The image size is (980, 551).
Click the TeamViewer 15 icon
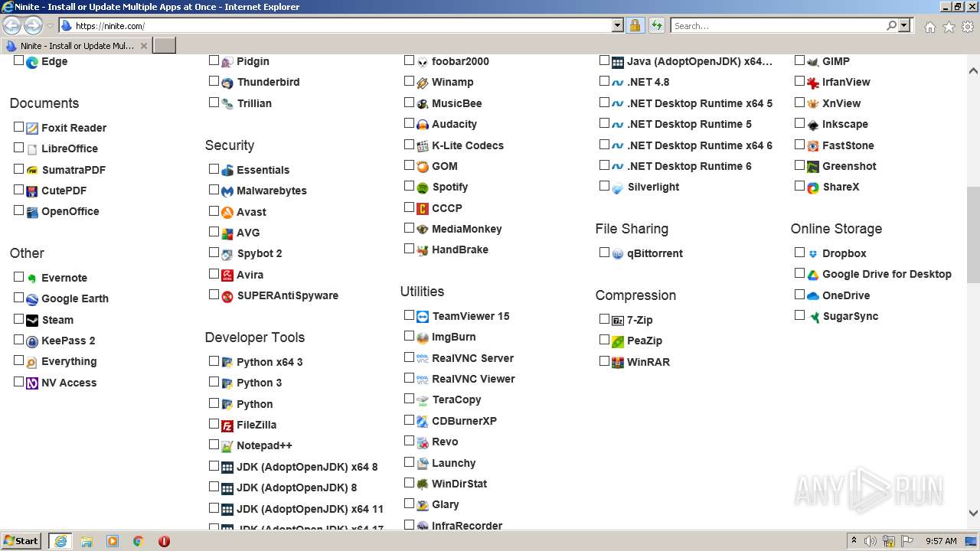tap(423, 317)
